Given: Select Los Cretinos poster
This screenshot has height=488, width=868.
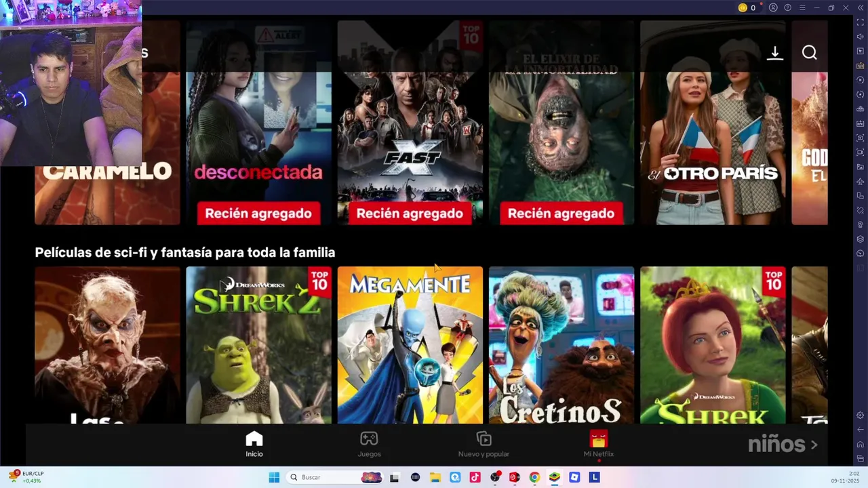Looking at the screenshot, I should click(x=561, y=345).
